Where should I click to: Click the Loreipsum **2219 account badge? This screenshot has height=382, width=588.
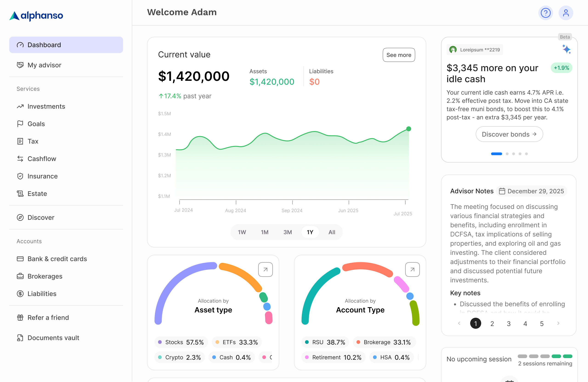click(x=475, y=50)
